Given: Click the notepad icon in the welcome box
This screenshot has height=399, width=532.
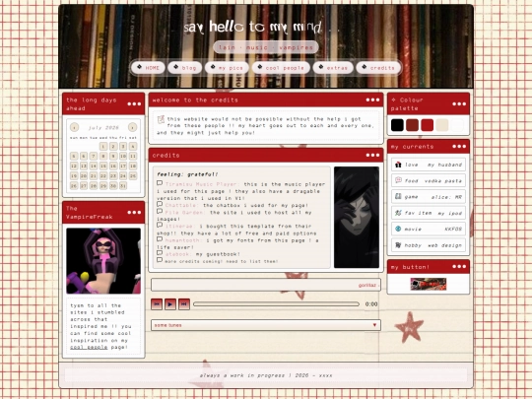Looking at the screenshot, I should (161, 119).
